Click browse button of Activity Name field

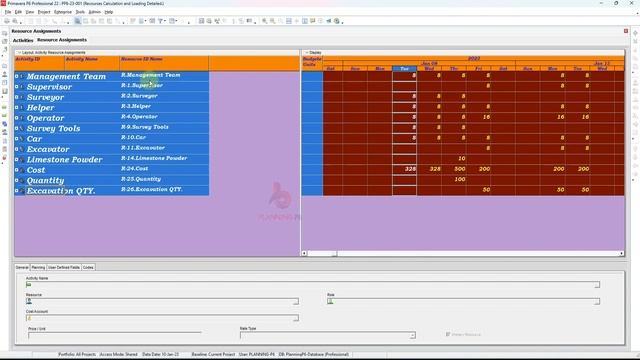[597, 285]
